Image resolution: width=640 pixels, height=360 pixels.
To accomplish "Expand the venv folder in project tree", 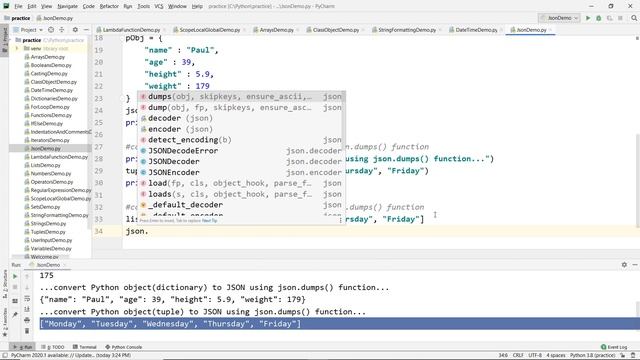I will pyautogui.click(x=17, y=49).
